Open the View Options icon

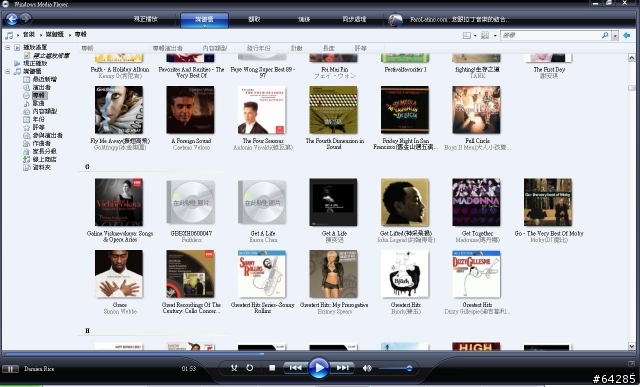click(485, 36)
